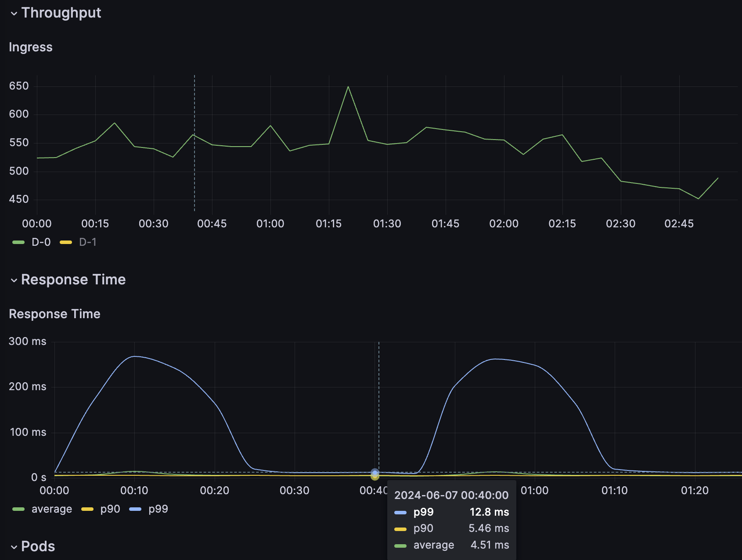Toggle the average series legend label
The image size is (742, 560).
click(x=52, y=509)
